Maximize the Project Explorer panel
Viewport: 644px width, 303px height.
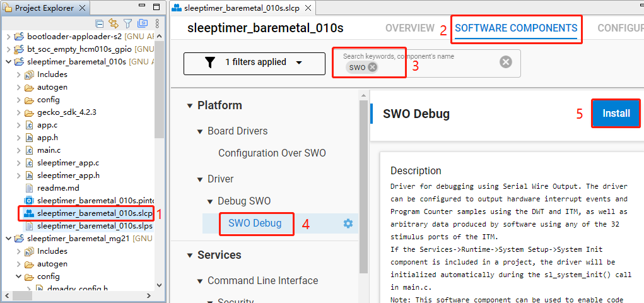[156, 7]
